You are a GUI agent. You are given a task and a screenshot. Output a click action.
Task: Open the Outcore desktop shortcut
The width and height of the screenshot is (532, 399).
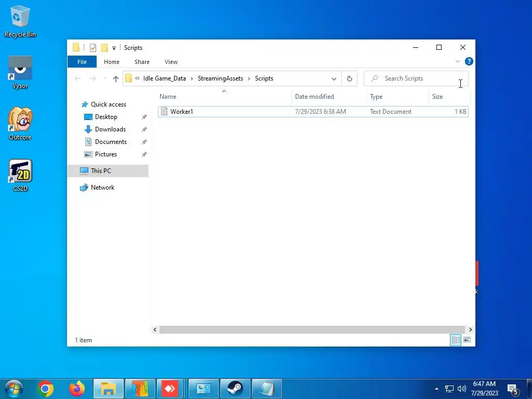click(20, 124)
